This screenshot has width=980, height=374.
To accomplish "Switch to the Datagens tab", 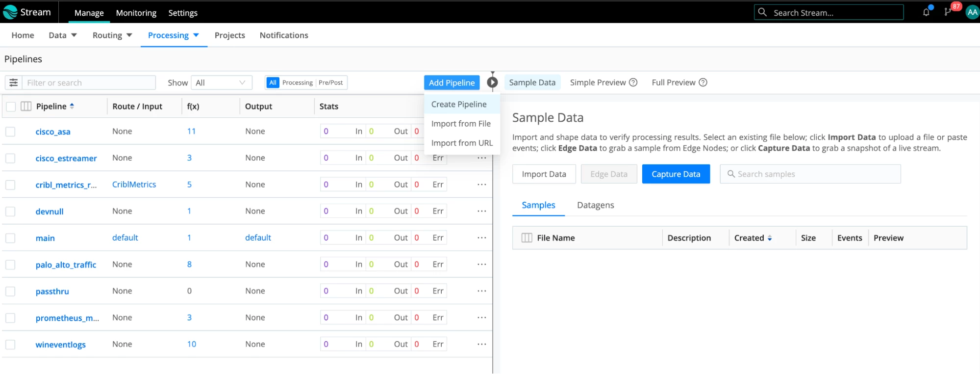I will pos(595,205).
